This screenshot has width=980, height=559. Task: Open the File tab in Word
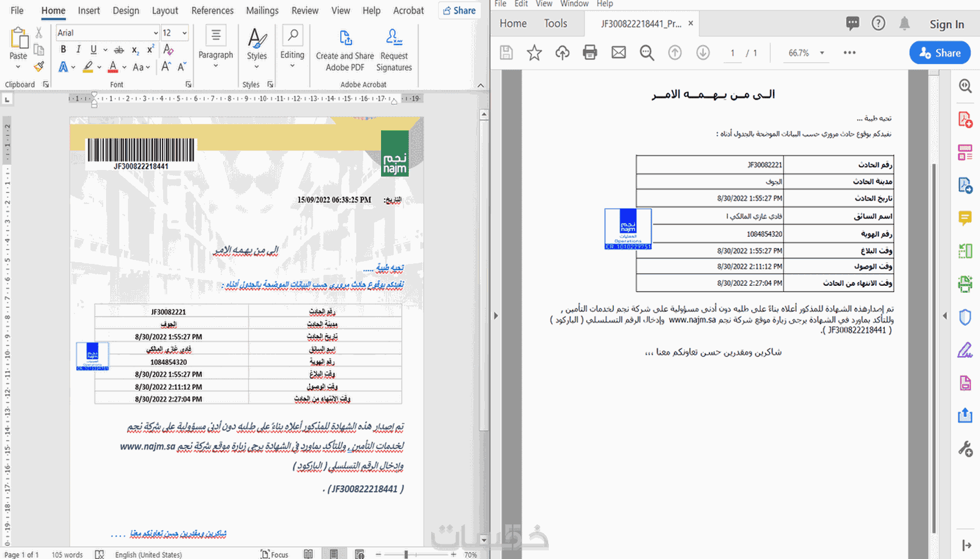pos(17,11)
